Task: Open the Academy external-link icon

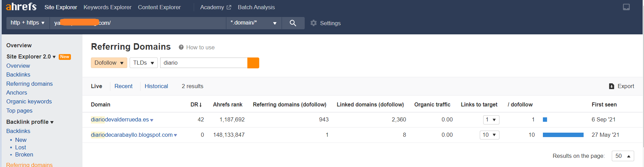Action: pos(229,7)
